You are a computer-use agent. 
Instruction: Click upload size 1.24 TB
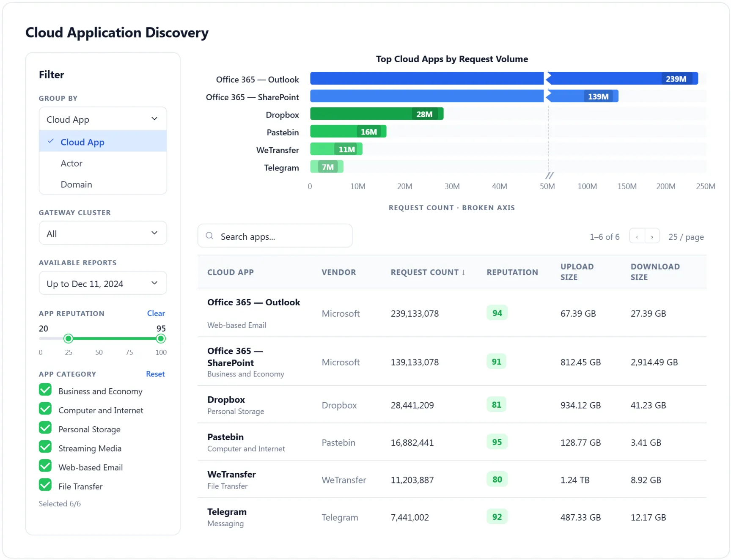(575, 480)
